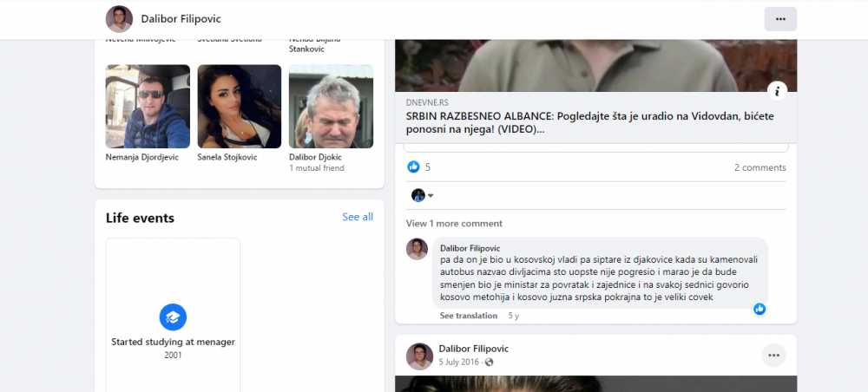Click post author avatar on 5 July 2016 post
The image size is (868, 392).
tap(419, 356)
